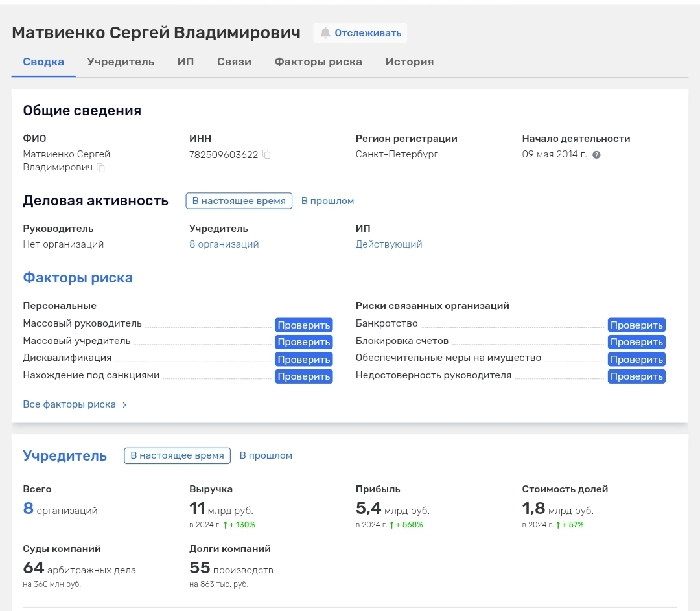Open the Факторы риска section heading
The image size is (700, 611).
coord(78,278)
